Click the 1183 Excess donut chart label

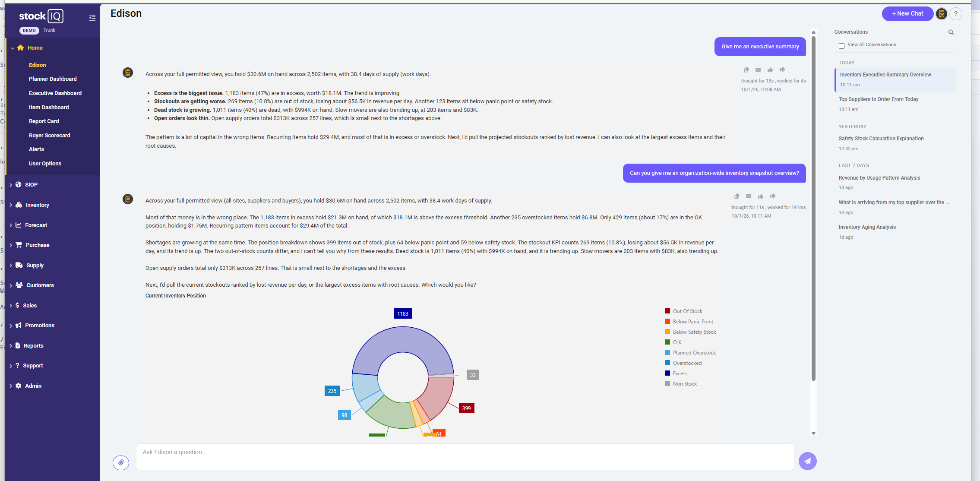point(402,314)
